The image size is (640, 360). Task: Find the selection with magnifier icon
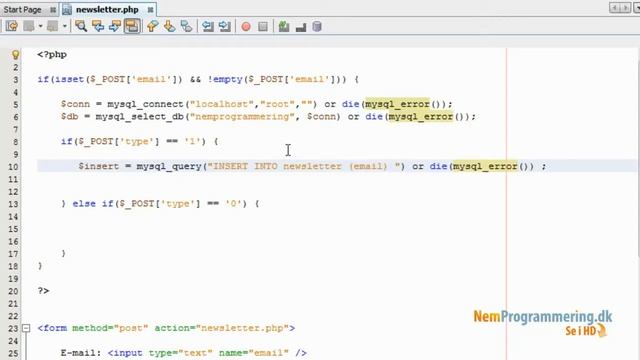(81, 27)
